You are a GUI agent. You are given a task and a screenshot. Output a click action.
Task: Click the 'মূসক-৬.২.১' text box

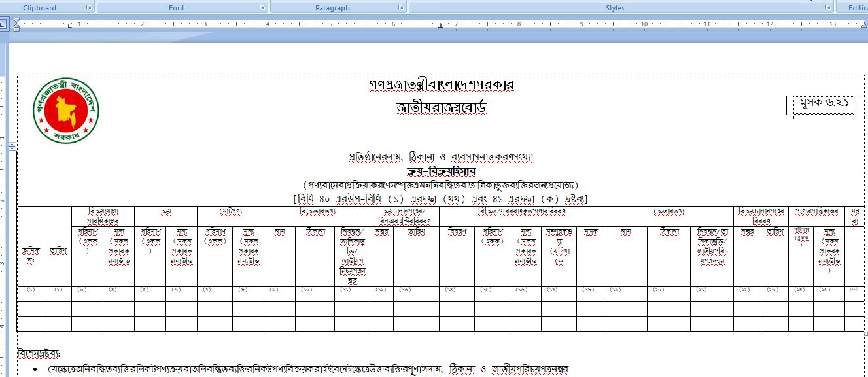coord(824,105)
